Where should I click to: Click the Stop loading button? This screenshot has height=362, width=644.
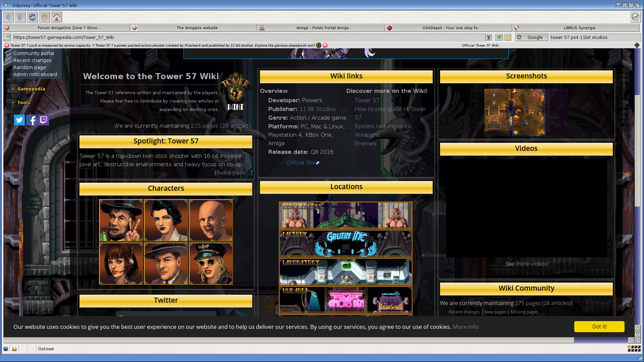[x=45, y=17]
